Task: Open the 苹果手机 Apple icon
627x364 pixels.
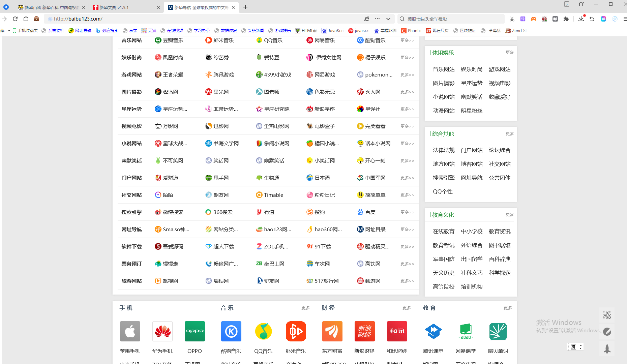Action: coord(130,331)
